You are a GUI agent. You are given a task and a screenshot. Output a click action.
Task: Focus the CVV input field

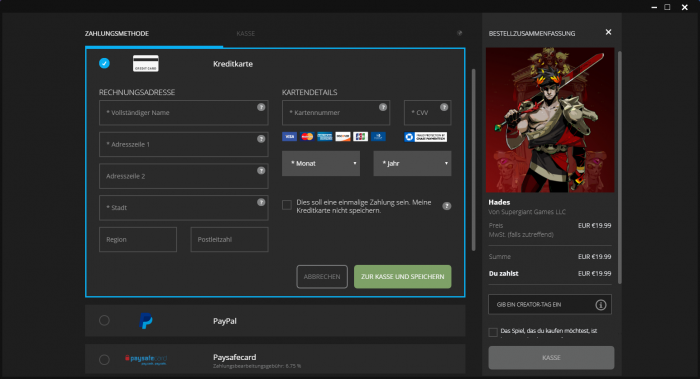point(428,112)
